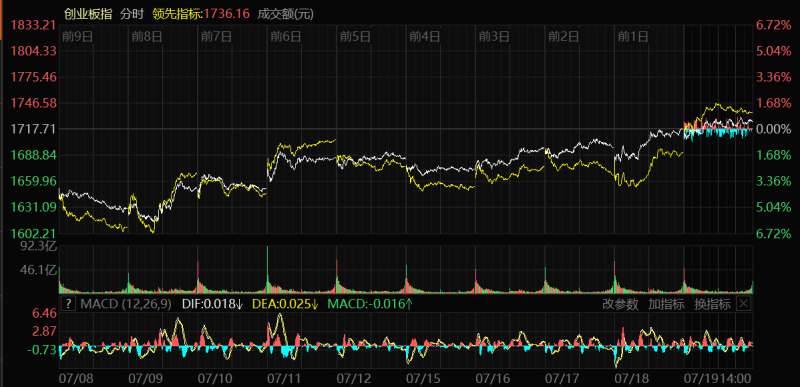Click the MACD (12,26,9) indicator name
The height and width of the screenshot is (387, 800).
click(126, 304)
